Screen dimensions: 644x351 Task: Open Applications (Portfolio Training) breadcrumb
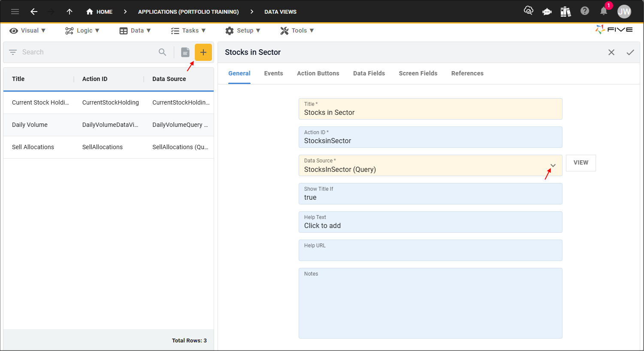click(x=188, y=12)
